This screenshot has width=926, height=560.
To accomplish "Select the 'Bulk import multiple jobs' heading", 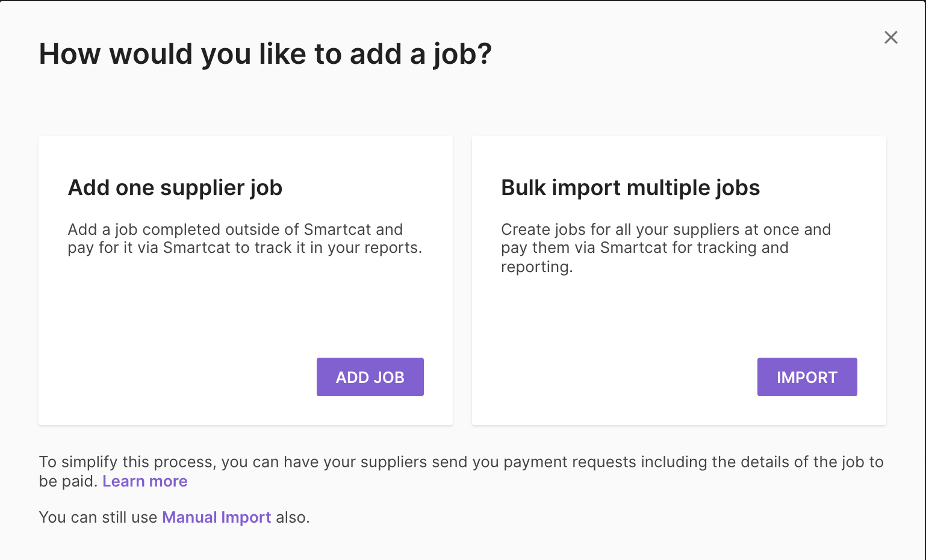I will (x=630, y=188).
